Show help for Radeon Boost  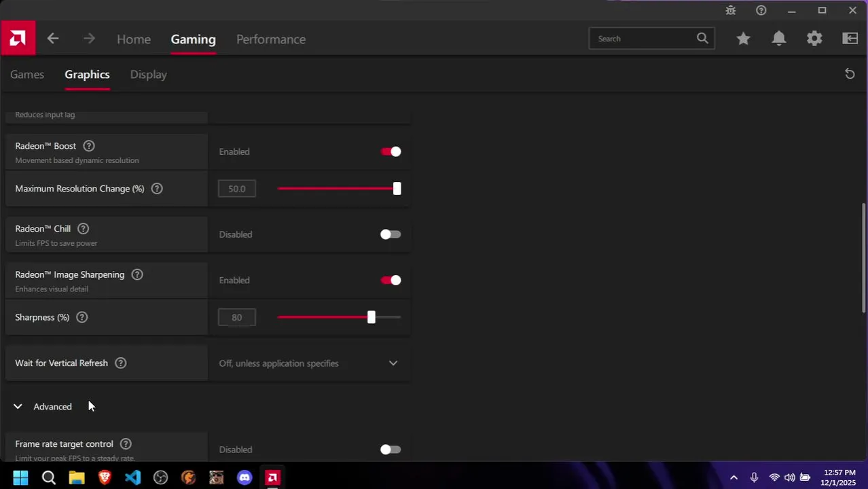[89, 146]
